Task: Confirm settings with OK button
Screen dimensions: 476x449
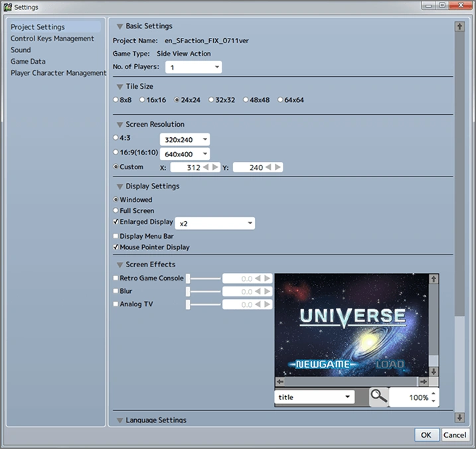Action: coord(426,435)
